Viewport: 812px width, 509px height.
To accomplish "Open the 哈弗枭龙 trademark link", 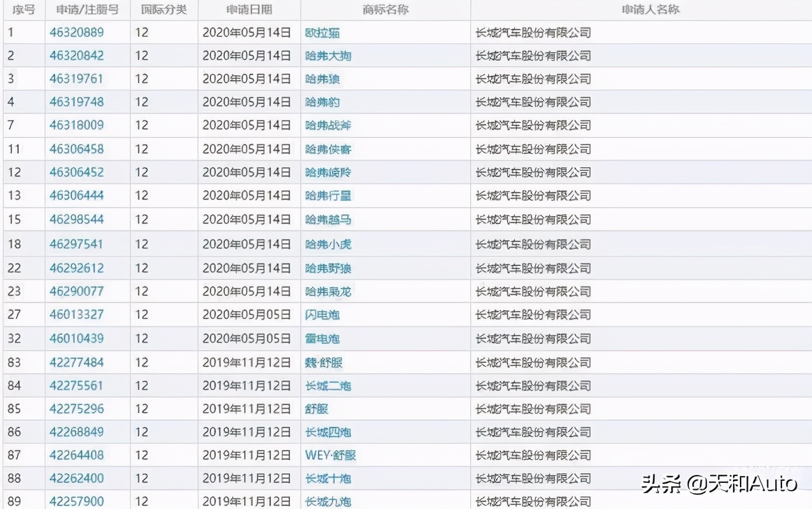I will pos(328,291).
